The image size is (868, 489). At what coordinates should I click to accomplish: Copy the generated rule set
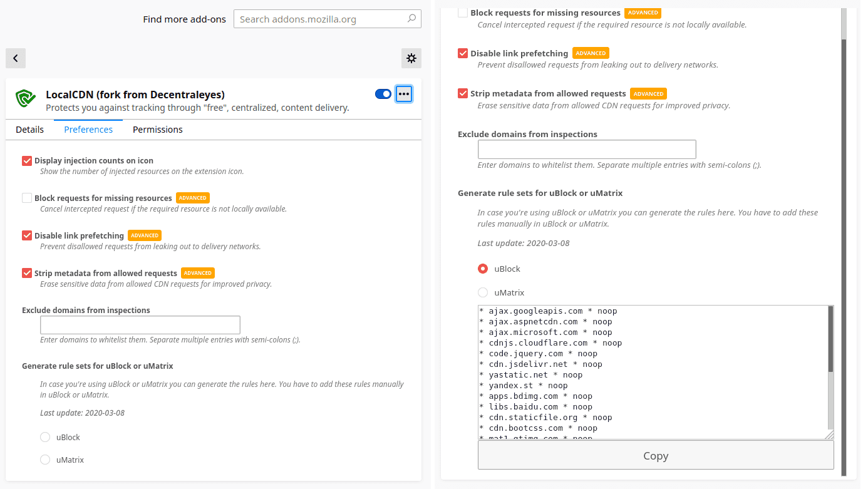tap(656, 456)
